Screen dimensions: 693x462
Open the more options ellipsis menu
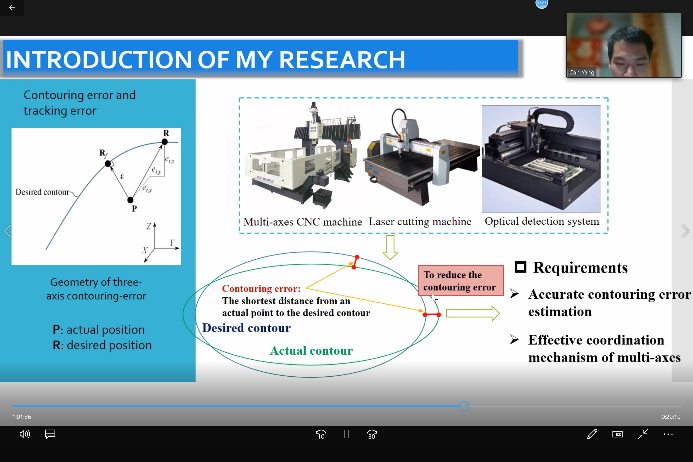668,434
